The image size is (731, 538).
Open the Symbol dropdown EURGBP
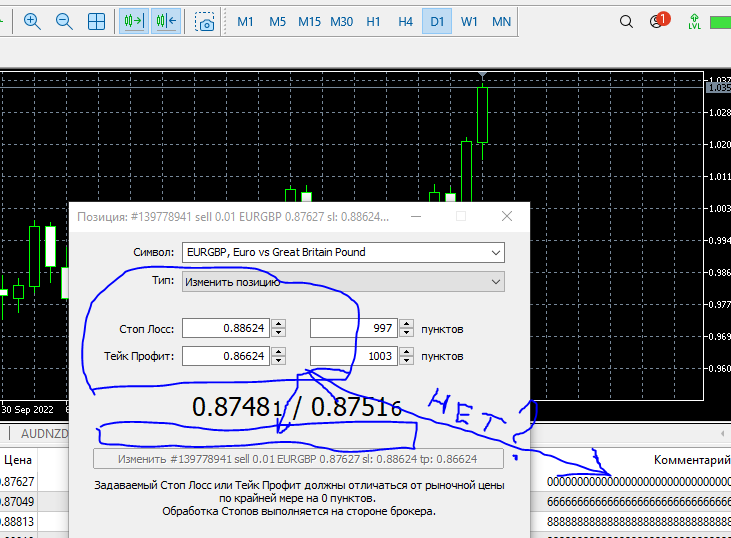[343, 252]
